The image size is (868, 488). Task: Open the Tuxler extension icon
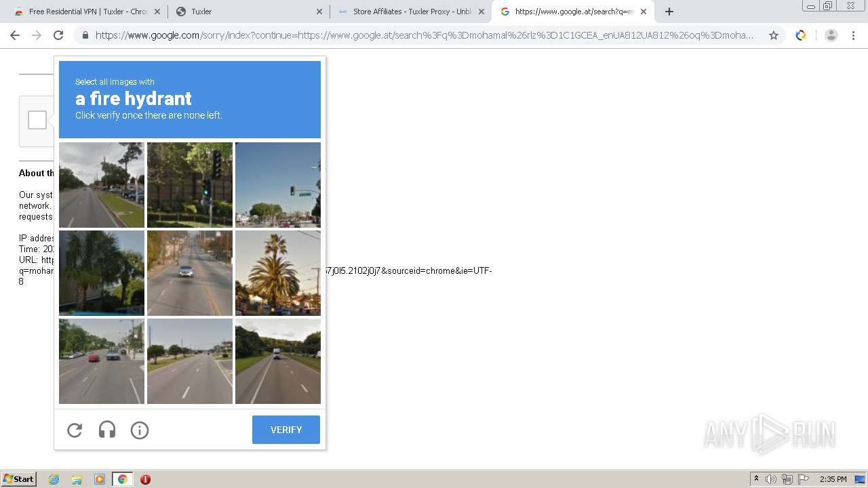[x=801, y=35]
